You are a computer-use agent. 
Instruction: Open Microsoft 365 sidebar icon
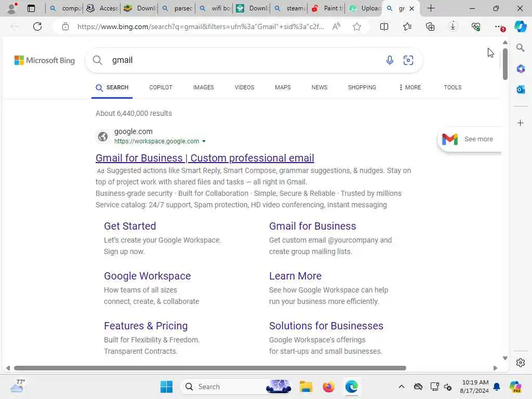521,69
